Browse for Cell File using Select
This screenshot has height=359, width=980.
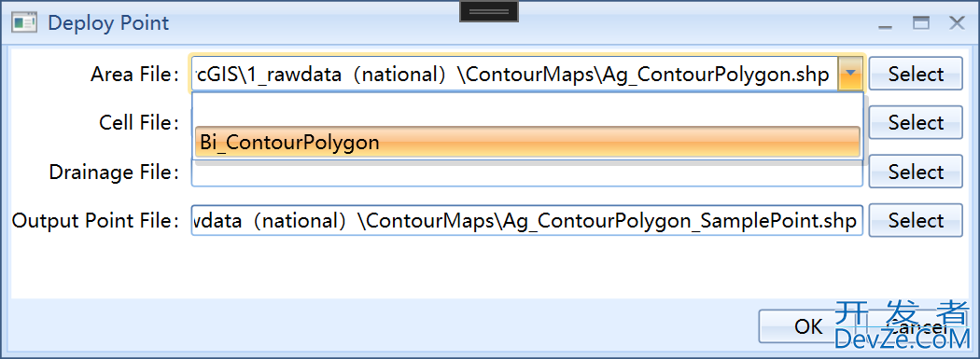(x=916, y=122)
